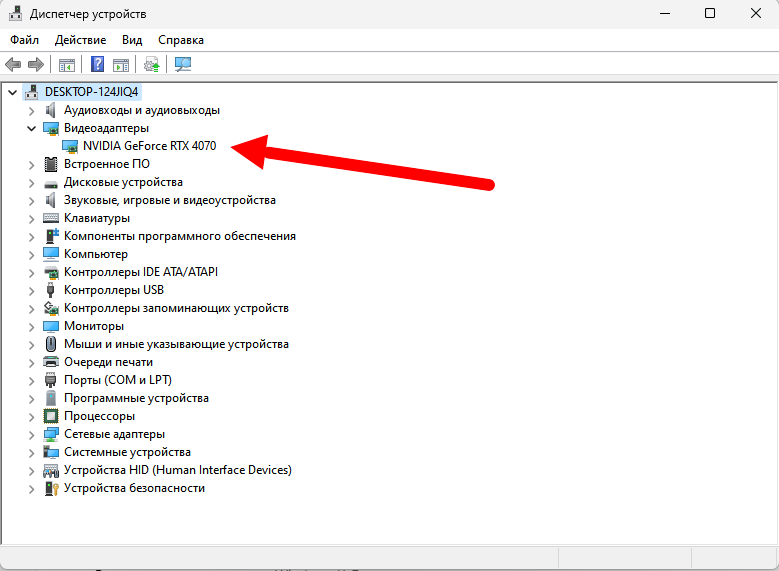Select the Мониторы label
This screenshot has height=571, width=779.
coord(94,326)
